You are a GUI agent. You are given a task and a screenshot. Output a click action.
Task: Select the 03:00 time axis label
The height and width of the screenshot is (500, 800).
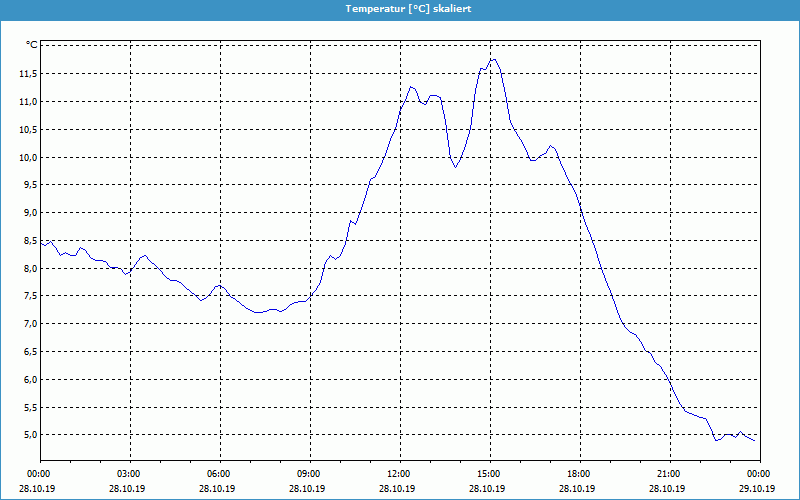[x=129, y=474]
